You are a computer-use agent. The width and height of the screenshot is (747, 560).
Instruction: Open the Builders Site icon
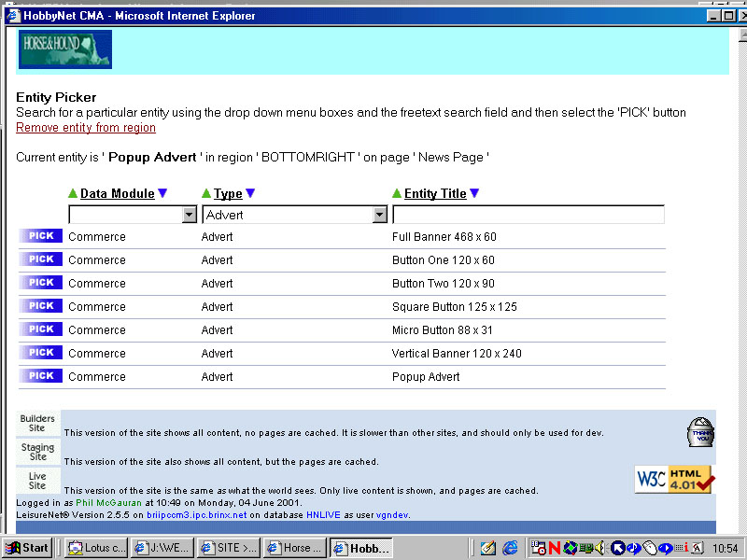coord(37,423)
